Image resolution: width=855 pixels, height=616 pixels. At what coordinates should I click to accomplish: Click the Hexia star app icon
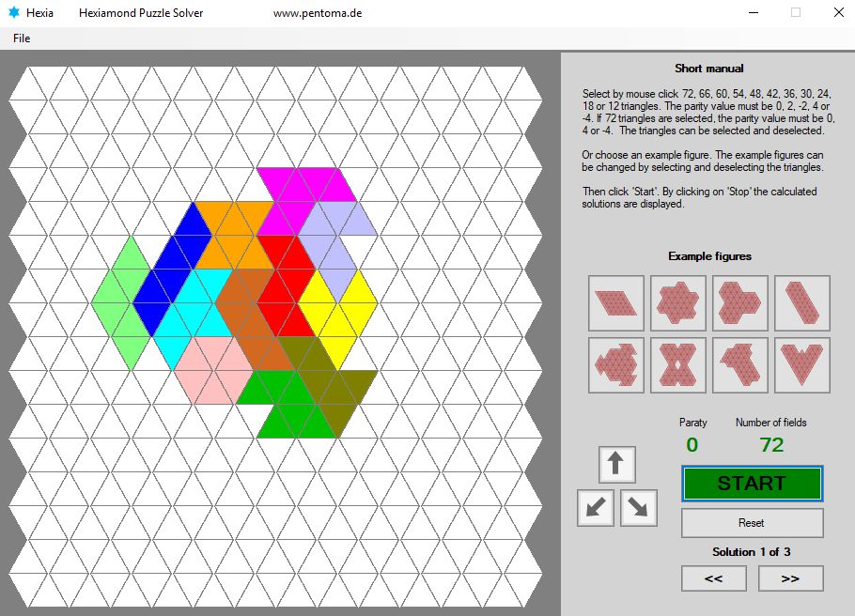click(14, 12)
